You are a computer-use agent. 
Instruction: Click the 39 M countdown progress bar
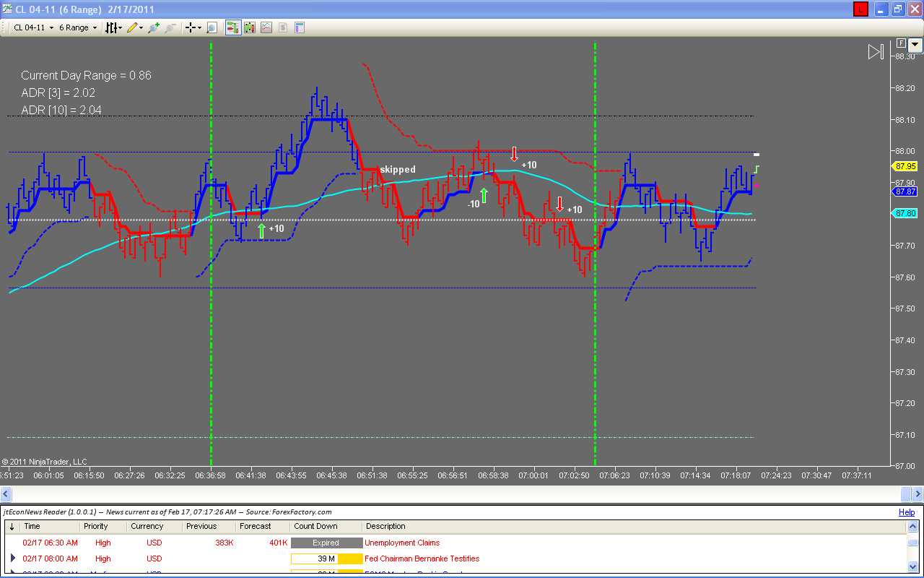326,558
